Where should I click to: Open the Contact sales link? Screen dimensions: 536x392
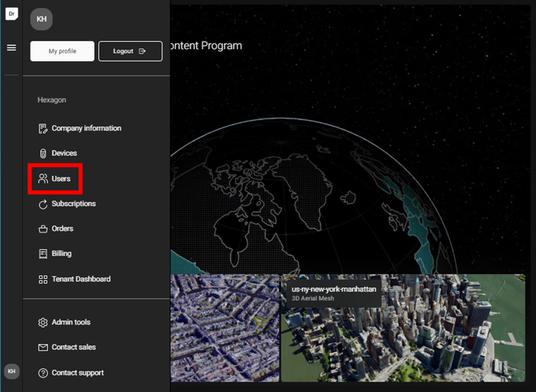point(74,347)
